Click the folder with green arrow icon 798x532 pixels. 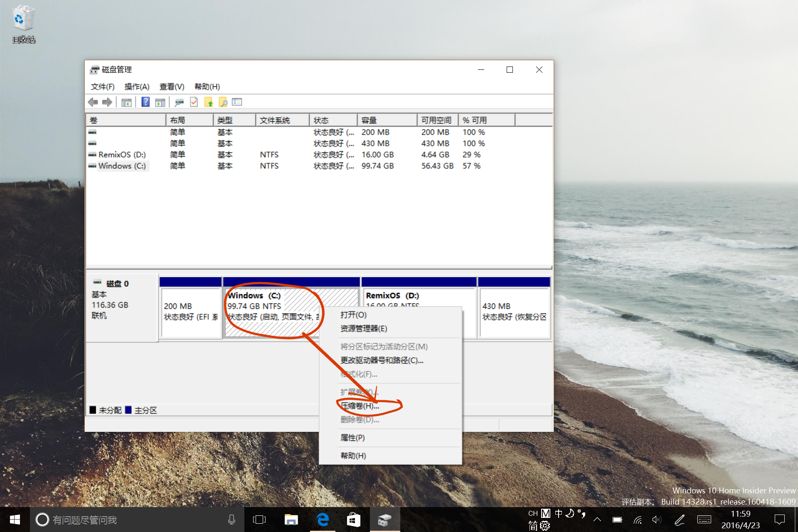click(x=209, y=102)
